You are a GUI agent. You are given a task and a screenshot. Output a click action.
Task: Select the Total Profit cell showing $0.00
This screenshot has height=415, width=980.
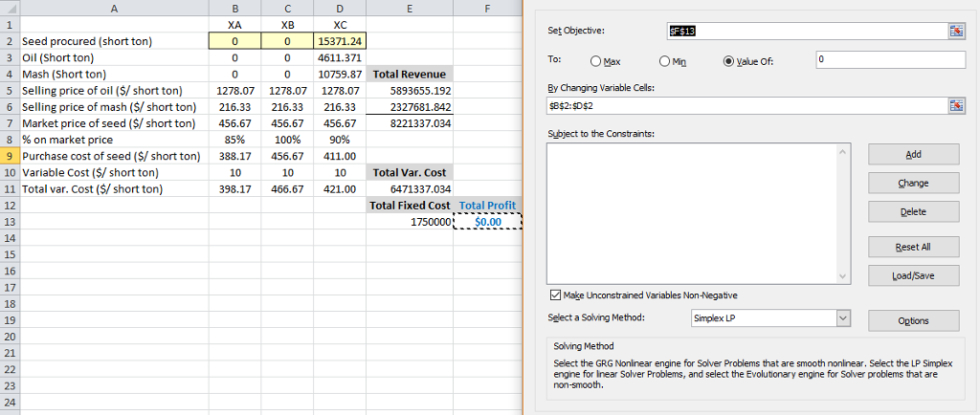(488, 222)
